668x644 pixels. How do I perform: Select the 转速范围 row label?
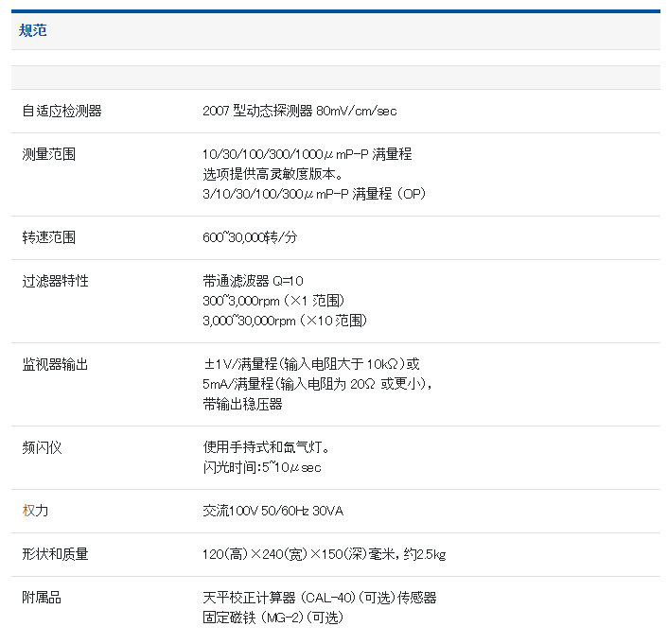(x=48, y=237)
